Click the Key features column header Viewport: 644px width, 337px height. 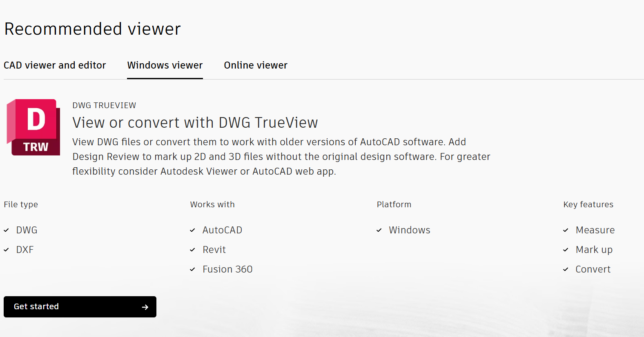pos(588,204)
